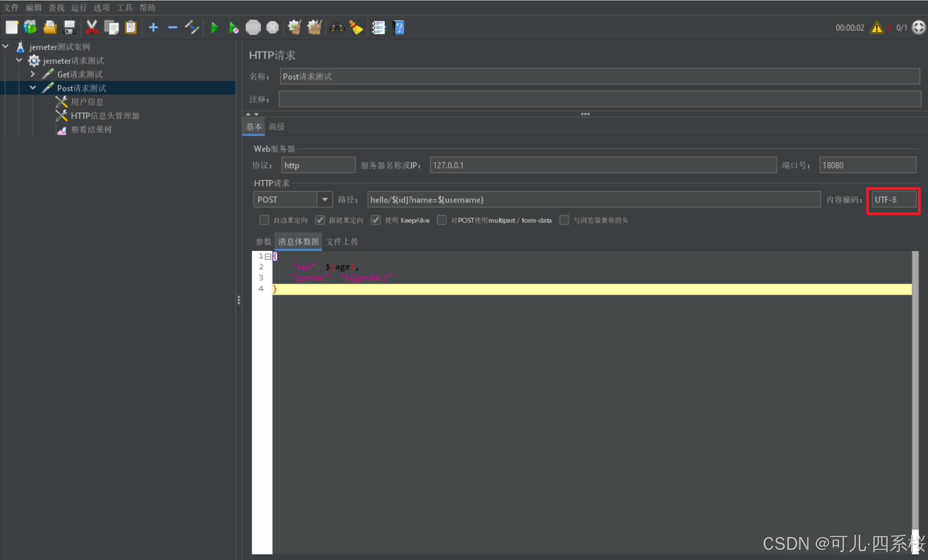
Task: Click the yellow warning triangle log icon
Action: [877, 28]
